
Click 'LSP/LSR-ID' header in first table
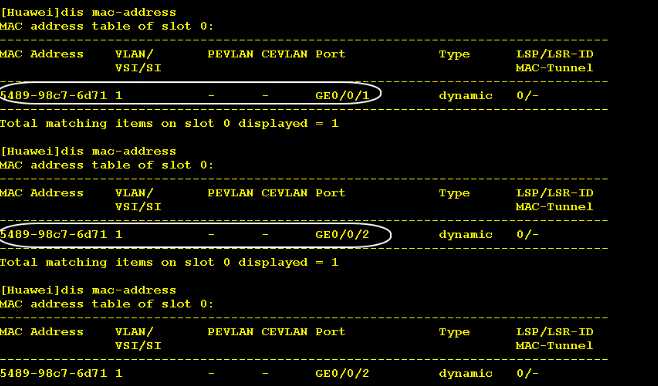point(555,54)
